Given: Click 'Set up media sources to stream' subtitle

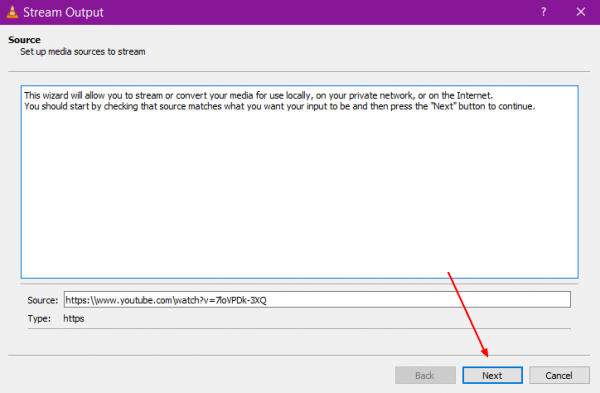Looking at the screenshot, I should (83, 52).
